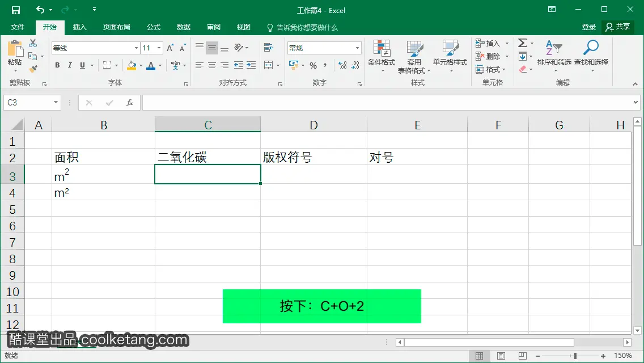Switch to the 数据 tab
Viewport: 644px width, 363px height.
pos(184,27)
